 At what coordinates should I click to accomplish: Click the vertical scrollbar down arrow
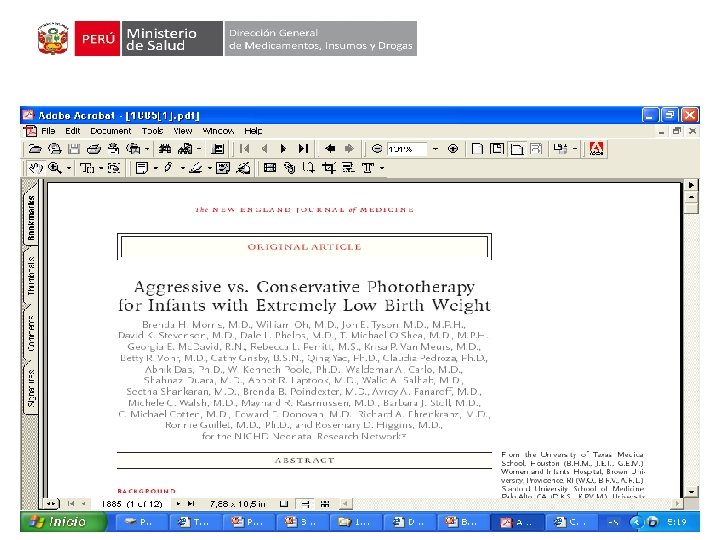(x=692, y=491)
